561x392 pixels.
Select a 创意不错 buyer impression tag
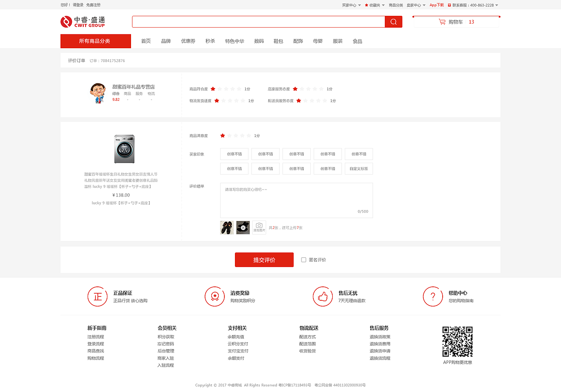coord(234,154)
